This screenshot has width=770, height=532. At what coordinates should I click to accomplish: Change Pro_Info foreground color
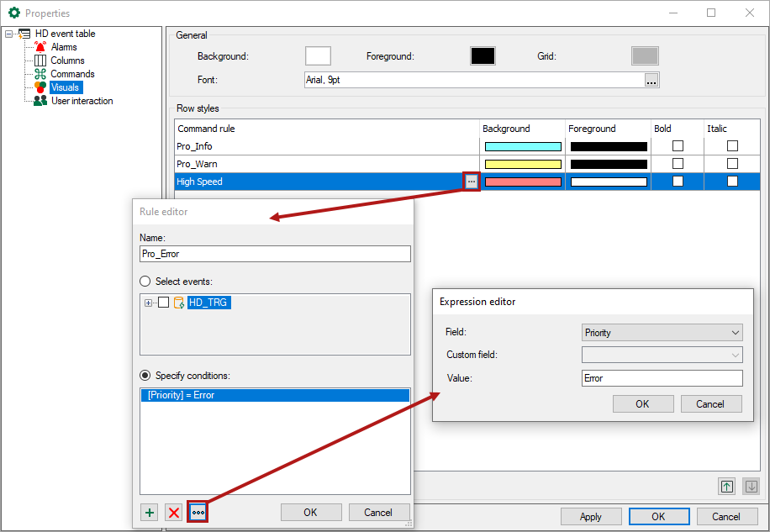click(x=609, y=146)
